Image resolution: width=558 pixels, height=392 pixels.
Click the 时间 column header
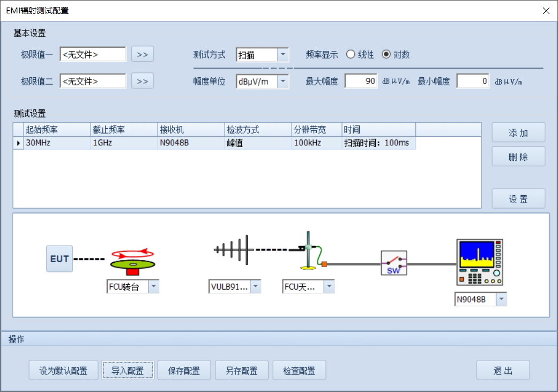378,130
